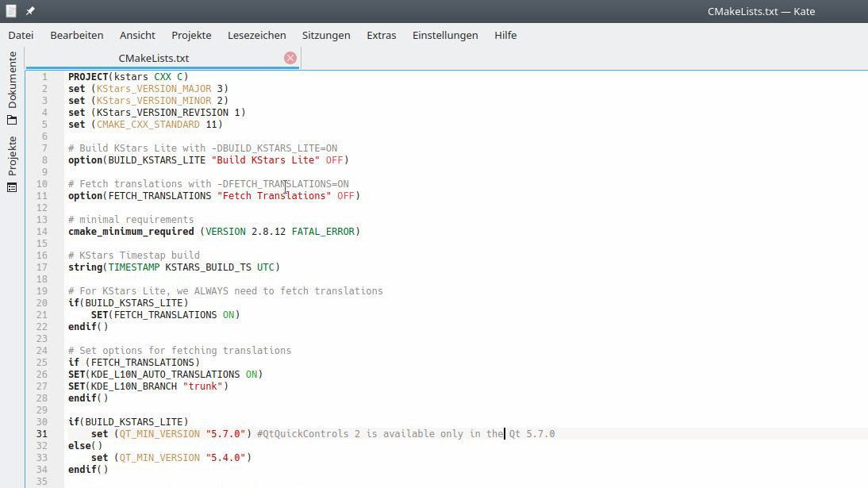
Task: Open the Datei menu
Action: click(x=21, y=35)
